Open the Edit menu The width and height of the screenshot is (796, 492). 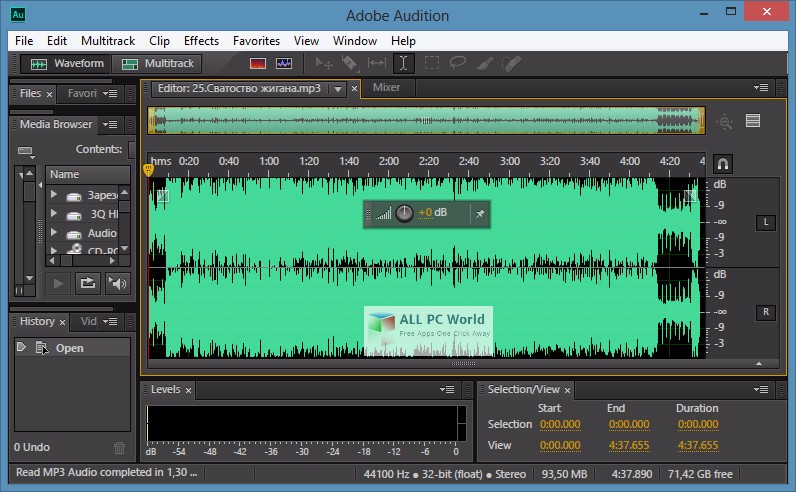click(x=57, y=41)
